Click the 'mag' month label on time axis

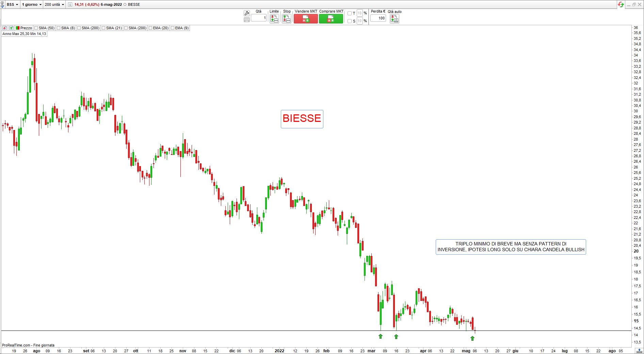click(466, 351)
